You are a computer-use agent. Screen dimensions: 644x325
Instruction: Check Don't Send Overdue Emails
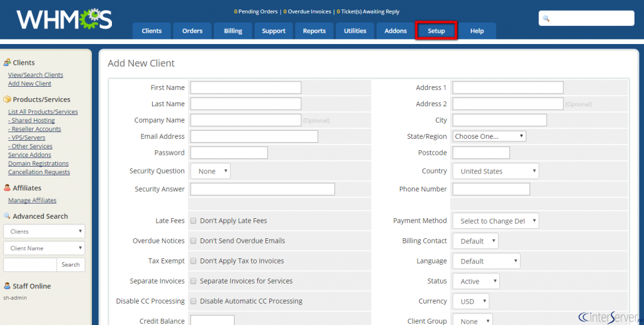click(x=194, y=241)
